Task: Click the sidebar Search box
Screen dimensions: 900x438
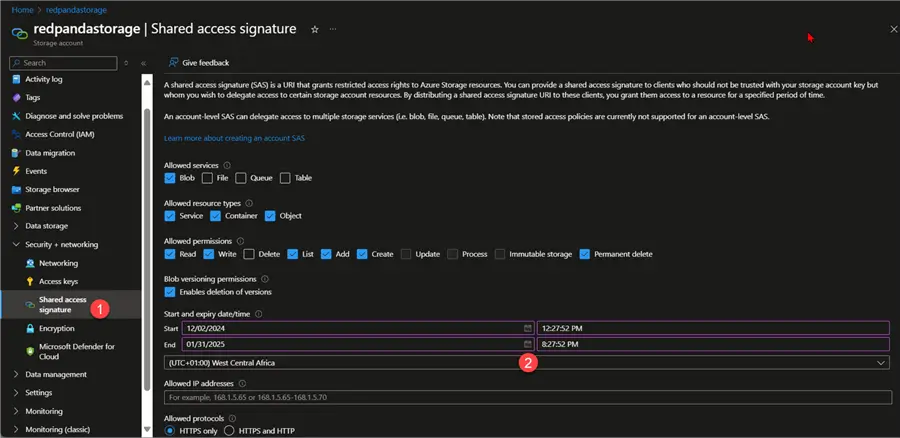Action: [x=63, y=63]
